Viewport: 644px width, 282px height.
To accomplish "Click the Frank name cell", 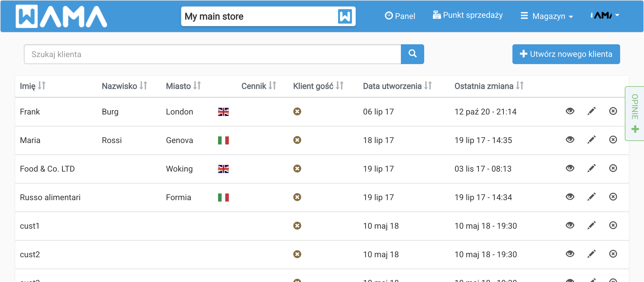I will pos(30,112).
